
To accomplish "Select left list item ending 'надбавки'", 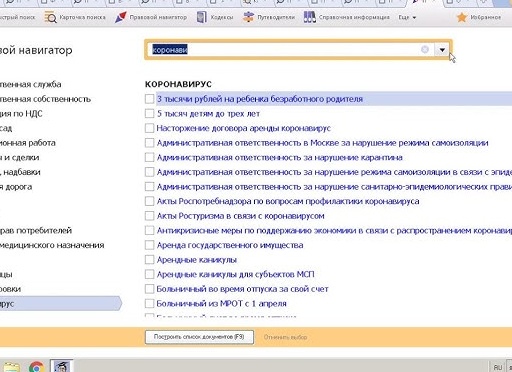I will pos(20,172).
